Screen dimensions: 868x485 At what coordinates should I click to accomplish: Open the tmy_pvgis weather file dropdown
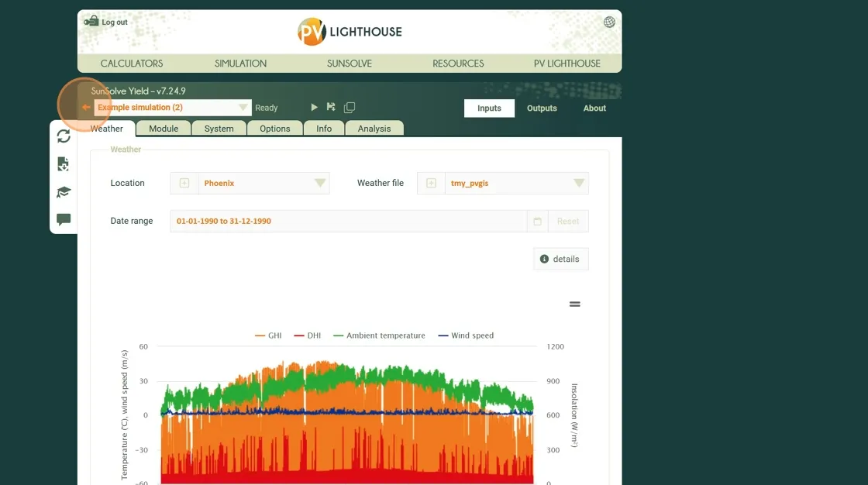[x=578, y=184]
